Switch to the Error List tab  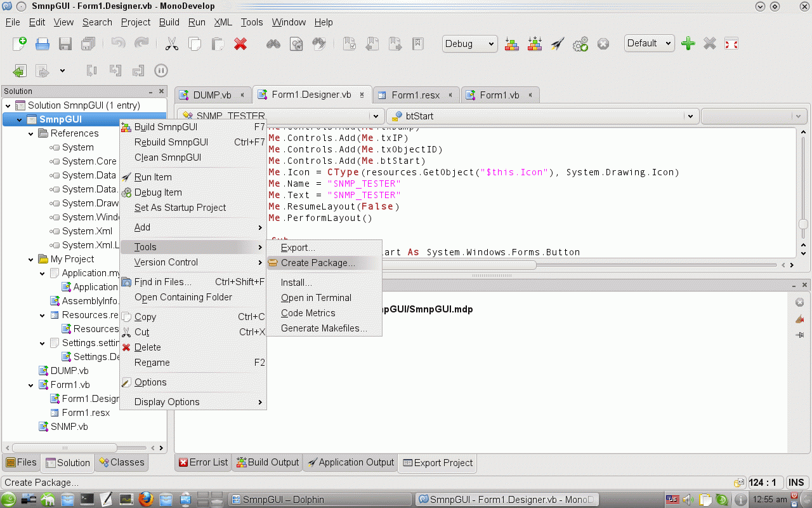tap(204, 463)
